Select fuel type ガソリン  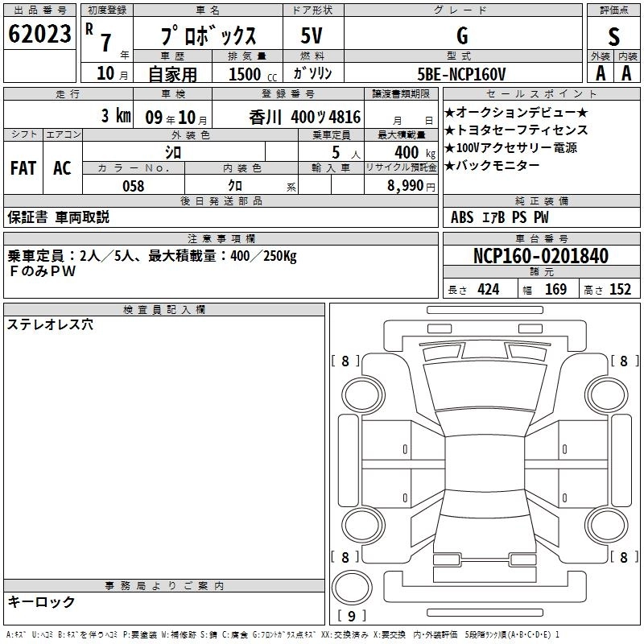[x=312, y=73]
